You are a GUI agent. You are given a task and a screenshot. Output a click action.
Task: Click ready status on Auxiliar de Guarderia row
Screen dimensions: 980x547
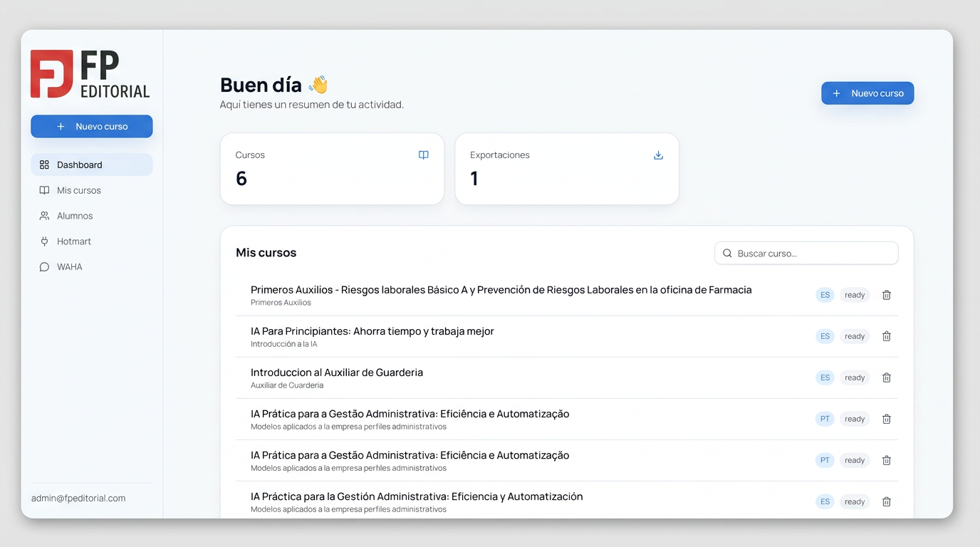click(855, 377)
